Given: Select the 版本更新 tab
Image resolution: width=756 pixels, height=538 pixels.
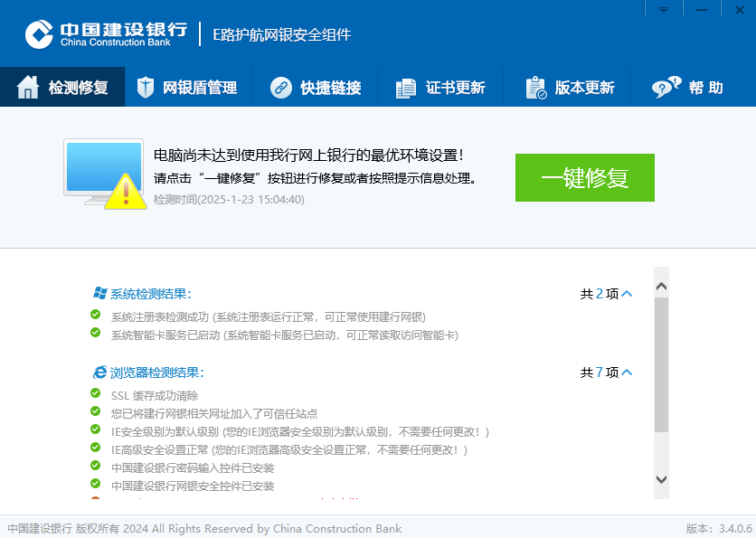Looking at the screenshot, I should (x=566, y=88).
